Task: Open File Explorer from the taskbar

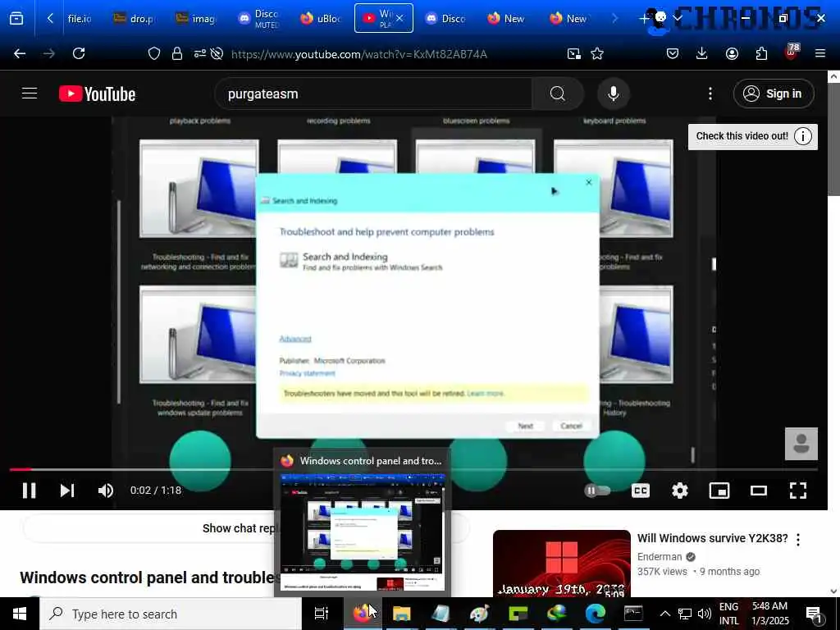Action: 402,614
